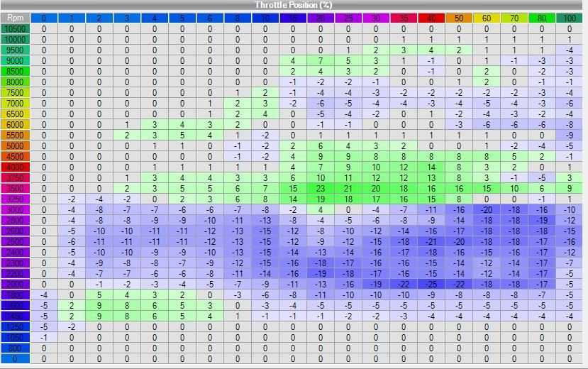588x369 pixels.
Task: Select the 100% throttle column header
Action: tap(569, 17)
